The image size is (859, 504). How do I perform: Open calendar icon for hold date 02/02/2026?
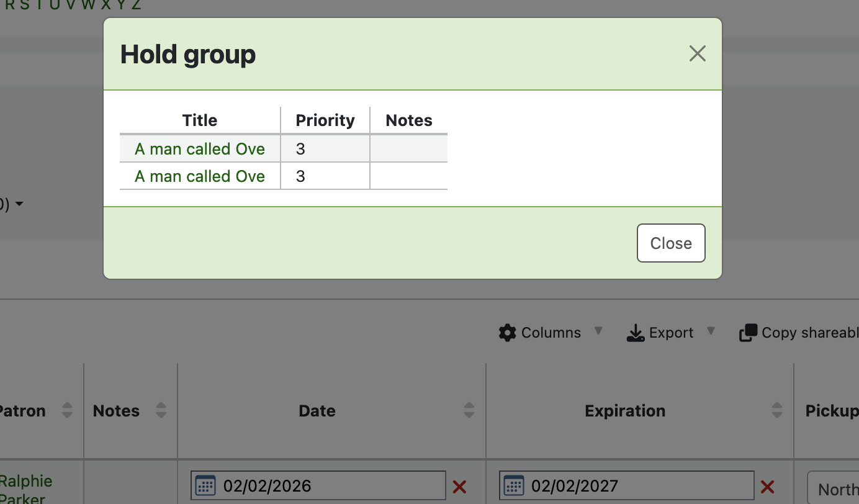pyautogui.click(x=205, y=485)
